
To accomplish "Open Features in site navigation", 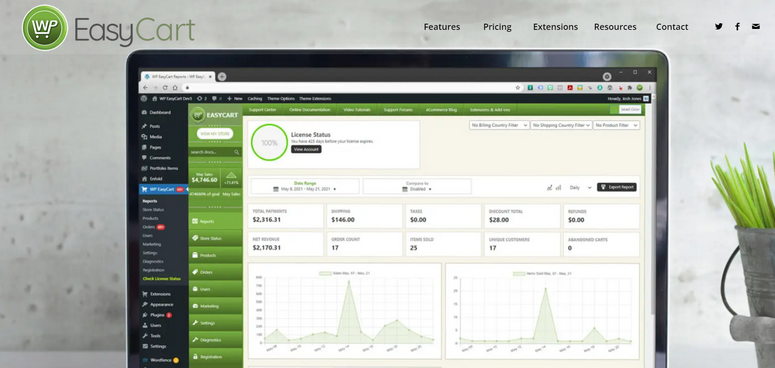I will (x=442, y=27).
